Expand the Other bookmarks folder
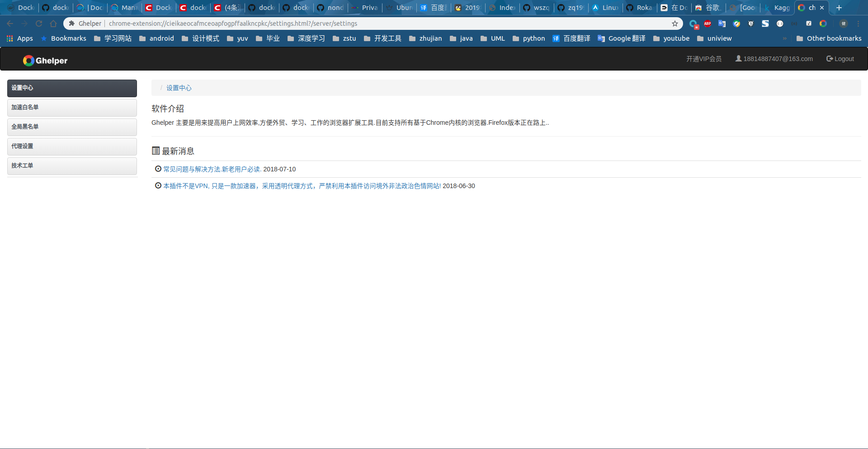 [x=829, y=38]
